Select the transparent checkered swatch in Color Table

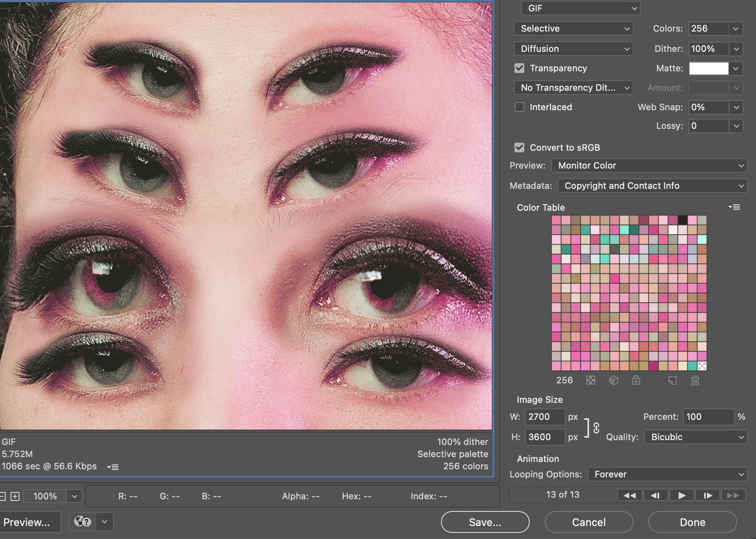702,366
